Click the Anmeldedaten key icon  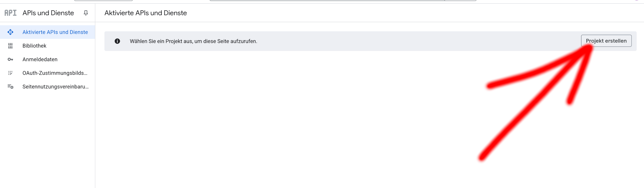[x=10, y=59]
